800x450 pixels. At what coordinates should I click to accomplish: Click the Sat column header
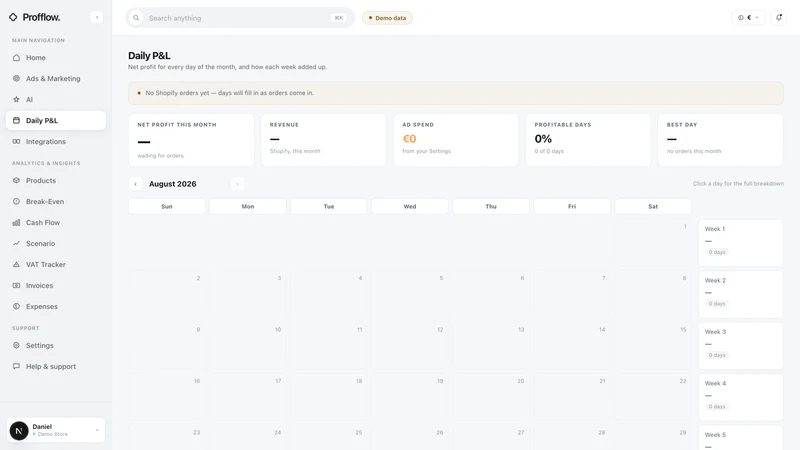(653, 207)
